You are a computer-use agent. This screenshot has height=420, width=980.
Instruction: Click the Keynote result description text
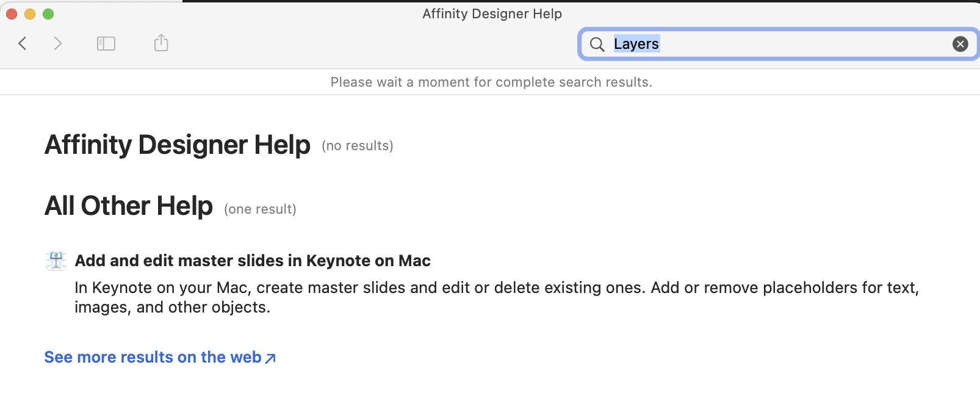497,297
